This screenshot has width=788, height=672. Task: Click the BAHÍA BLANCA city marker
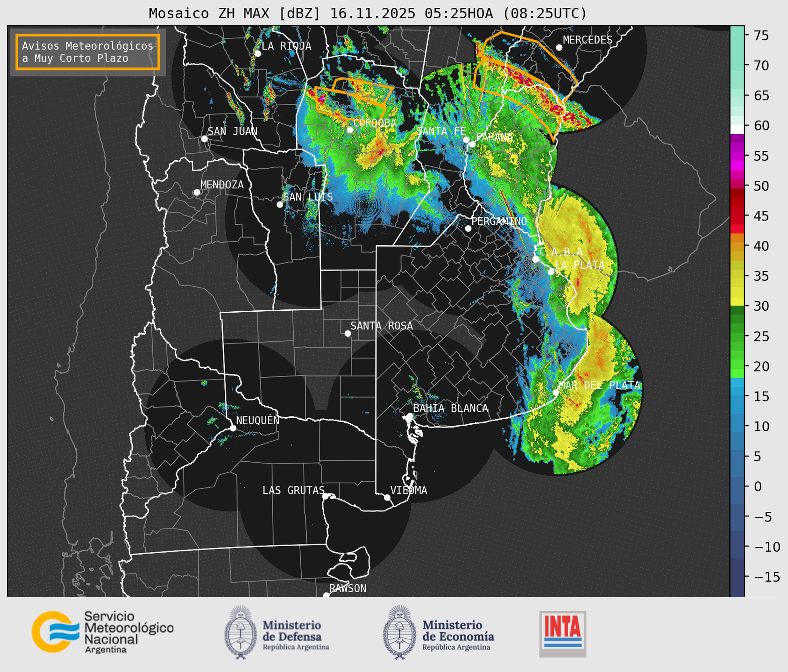click(410, 416)
